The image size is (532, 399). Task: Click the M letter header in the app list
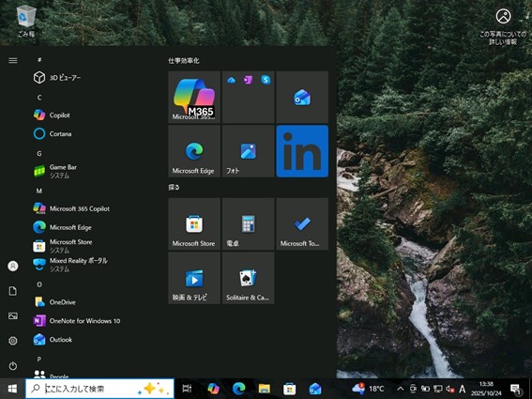click(39, 191)
